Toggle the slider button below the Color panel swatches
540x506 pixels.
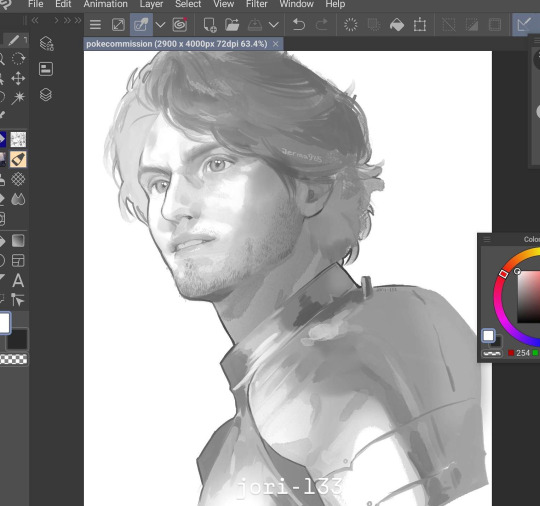pyautogui.click(x=492, y=353)
